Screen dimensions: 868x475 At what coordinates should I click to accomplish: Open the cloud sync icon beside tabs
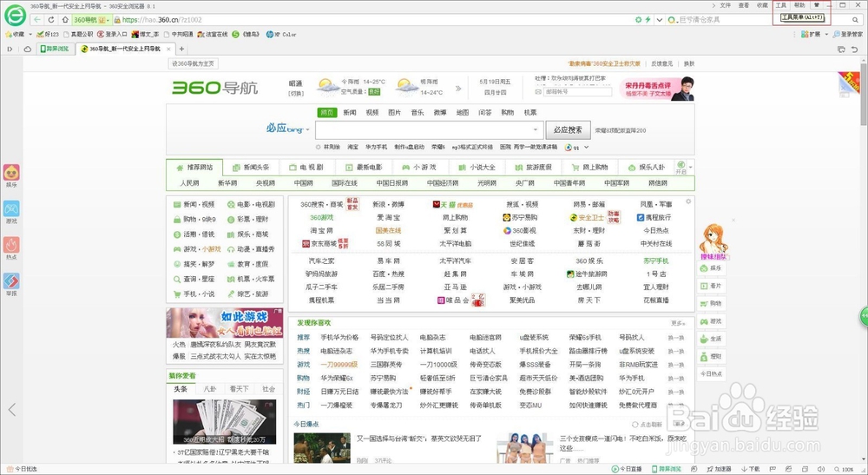coord(27,49)
